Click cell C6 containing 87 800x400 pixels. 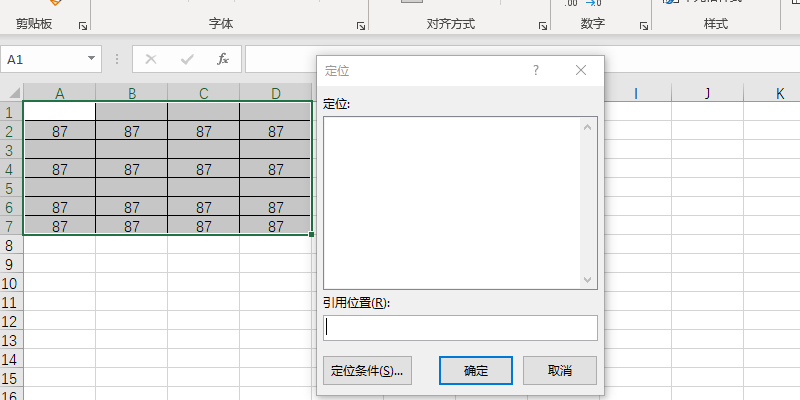[x=204, y=207]
